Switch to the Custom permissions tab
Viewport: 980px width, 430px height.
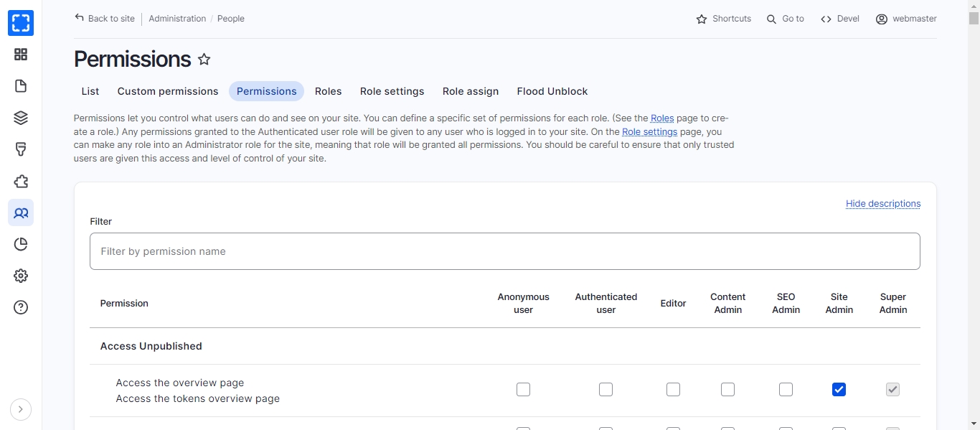coord(168,91)
